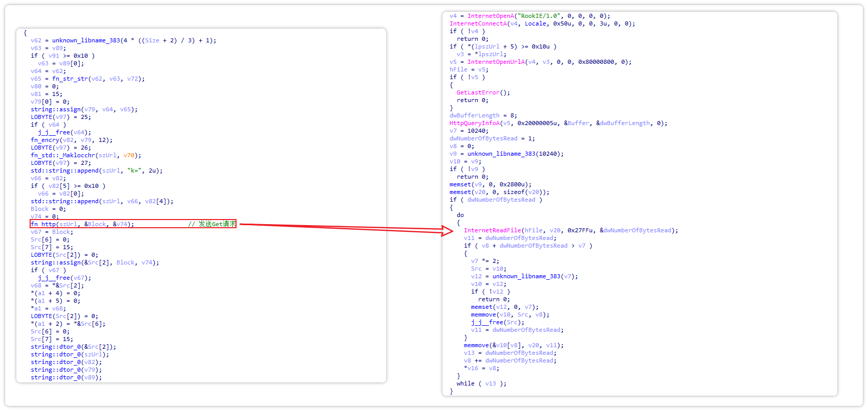Select the 'InternetConnectA(v4, Locale, 0x50u, ...)' line
The image size is (868, 411).
542,23
